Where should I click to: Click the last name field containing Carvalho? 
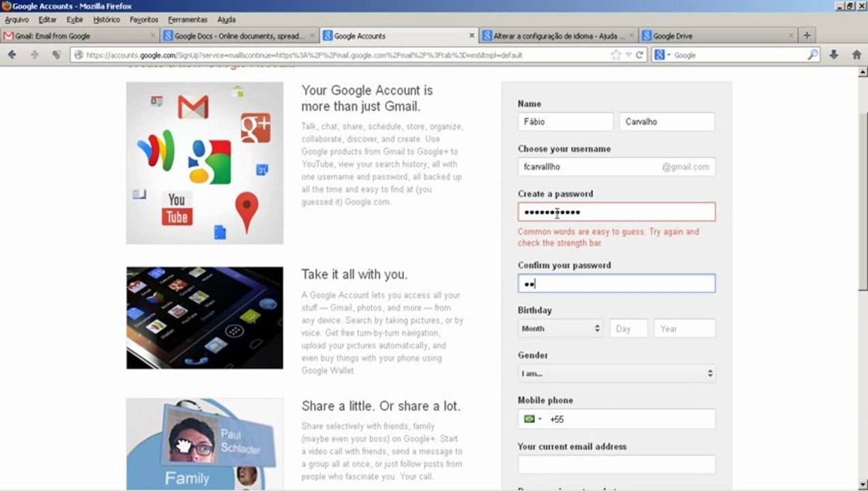point(667,121)
